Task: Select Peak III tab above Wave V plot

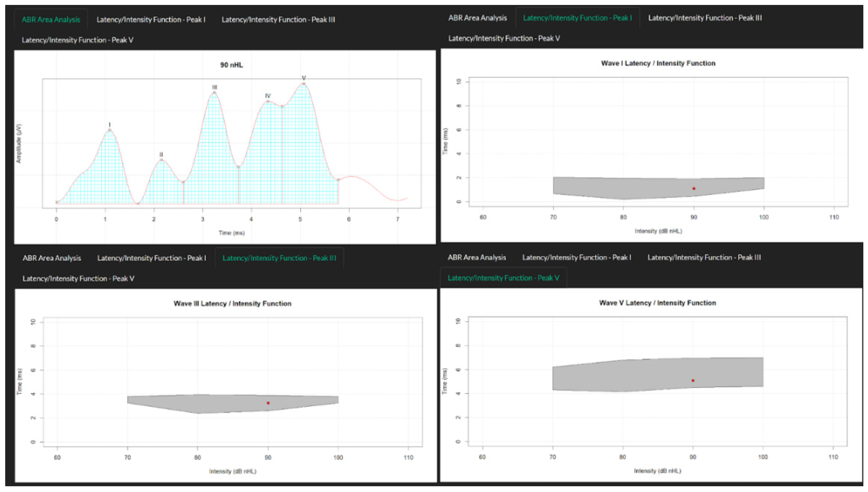Action: [x=704, y=257]
